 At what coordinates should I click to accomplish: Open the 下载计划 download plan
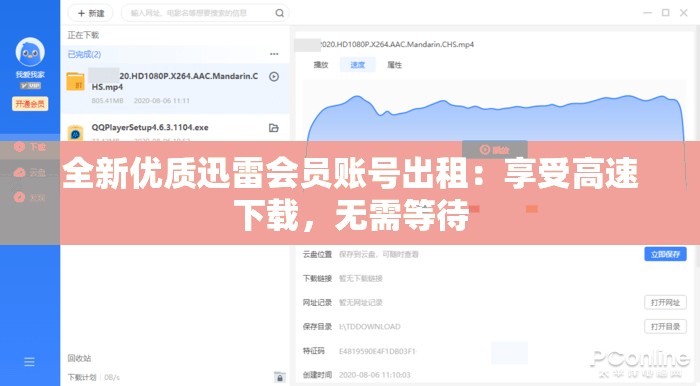tap(82, 378)
